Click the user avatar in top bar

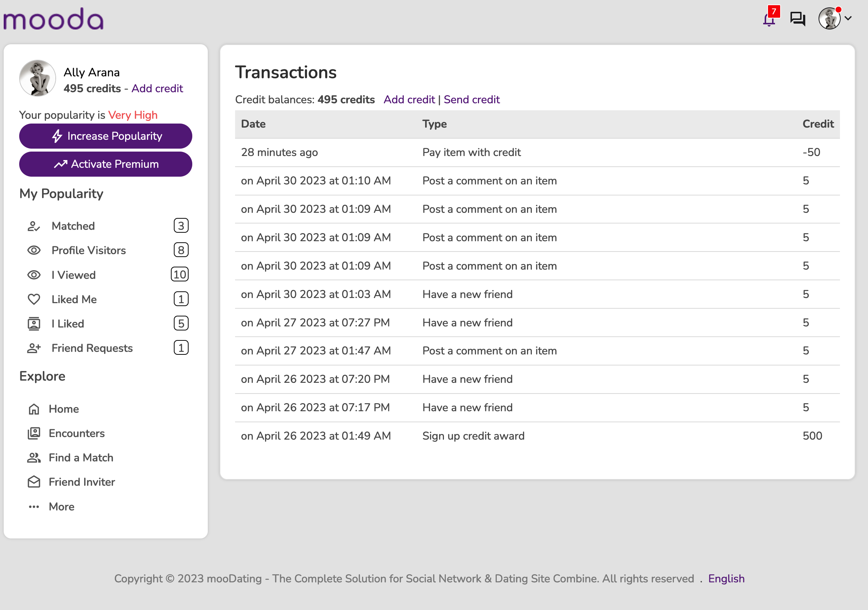829,18
